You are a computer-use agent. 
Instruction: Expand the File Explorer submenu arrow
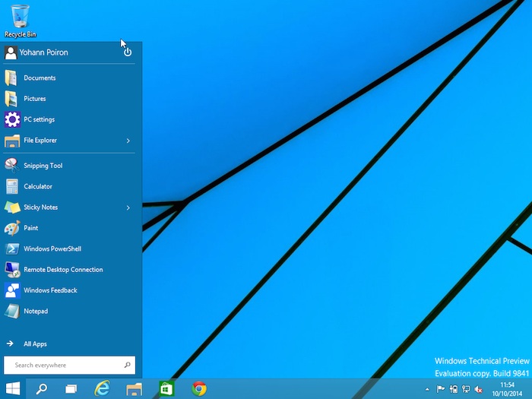click(x=128, y=141)
